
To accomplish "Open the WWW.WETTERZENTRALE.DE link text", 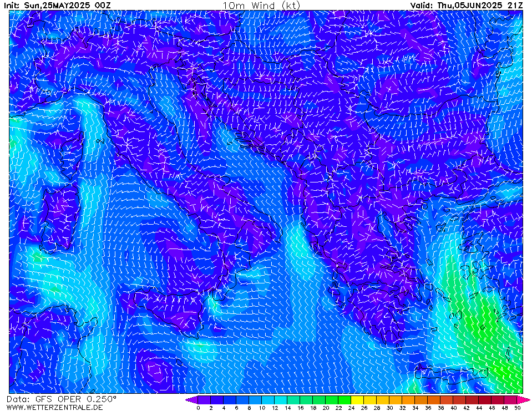I will coord(54,407).
